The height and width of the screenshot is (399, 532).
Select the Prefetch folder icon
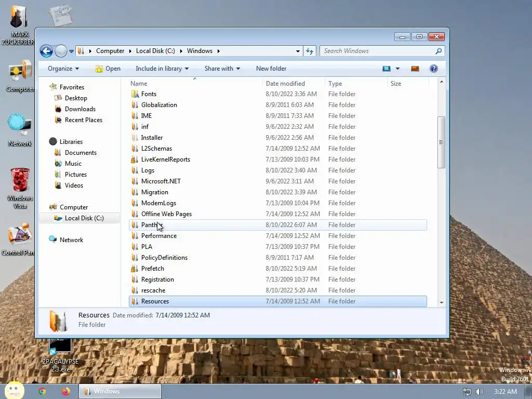point(135,269)
